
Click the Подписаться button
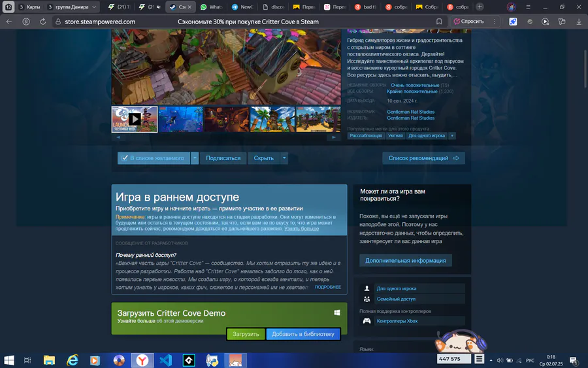pos(223,158)
